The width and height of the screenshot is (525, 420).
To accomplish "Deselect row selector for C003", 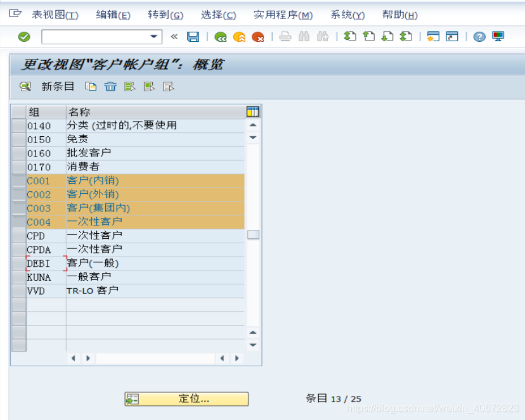I will pyautogui.click(x=19, y=208).
